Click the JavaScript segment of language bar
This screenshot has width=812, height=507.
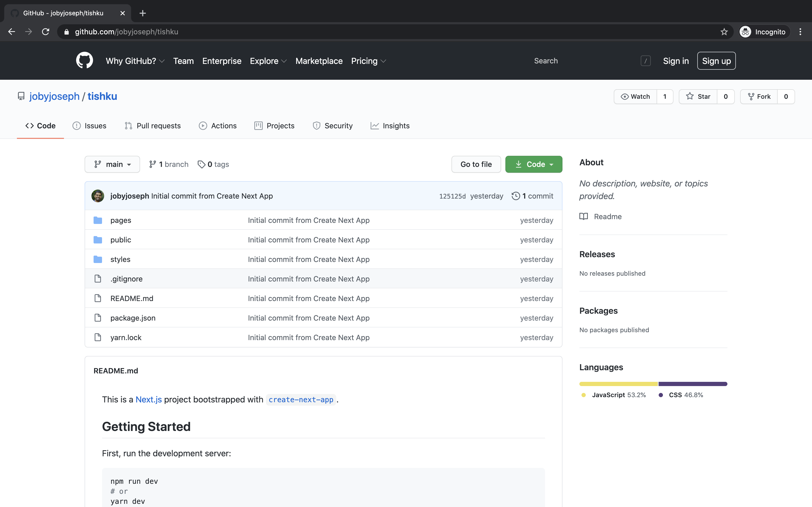[619, 384]
